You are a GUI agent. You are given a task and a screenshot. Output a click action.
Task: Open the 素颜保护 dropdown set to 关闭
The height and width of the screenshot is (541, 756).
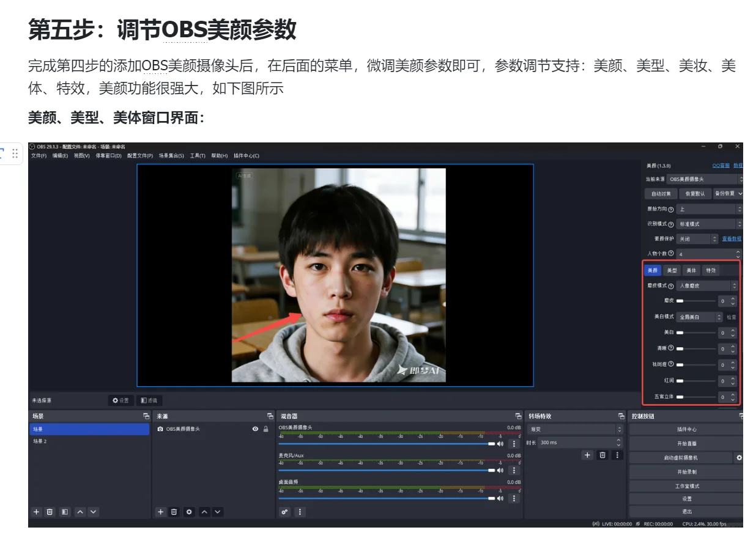click(x=697, y=239)
